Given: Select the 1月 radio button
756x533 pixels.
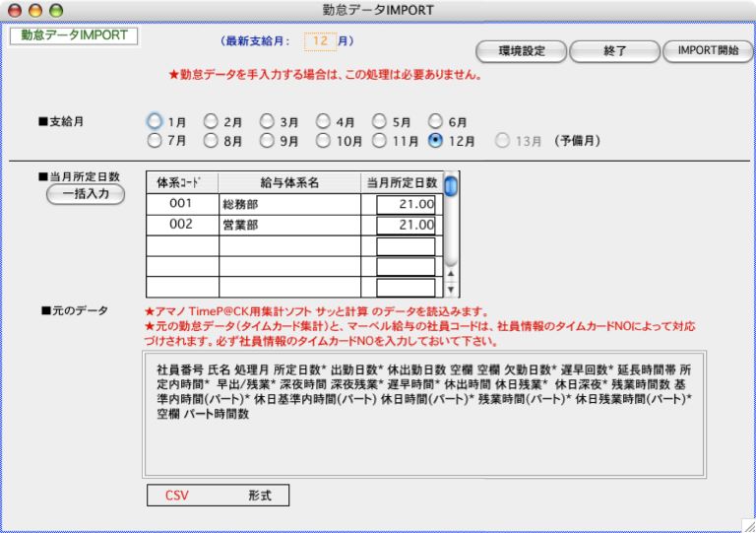Looking at the screenshot, I should pos(155,121).
